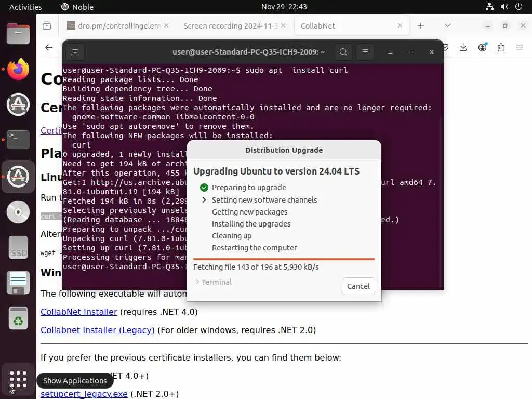Close the CollabNet tab
This screenshot has width=532, height=399.
point(400,25)
